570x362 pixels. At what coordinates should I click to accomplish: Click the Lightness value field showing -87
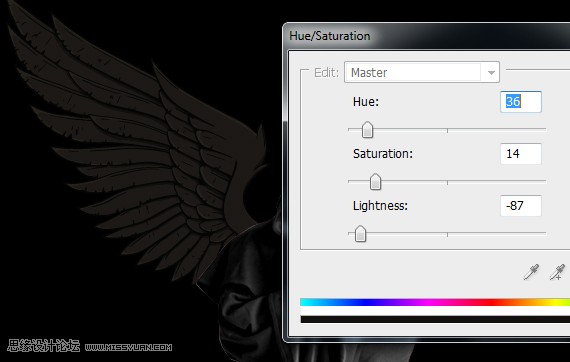click(521, 206)
